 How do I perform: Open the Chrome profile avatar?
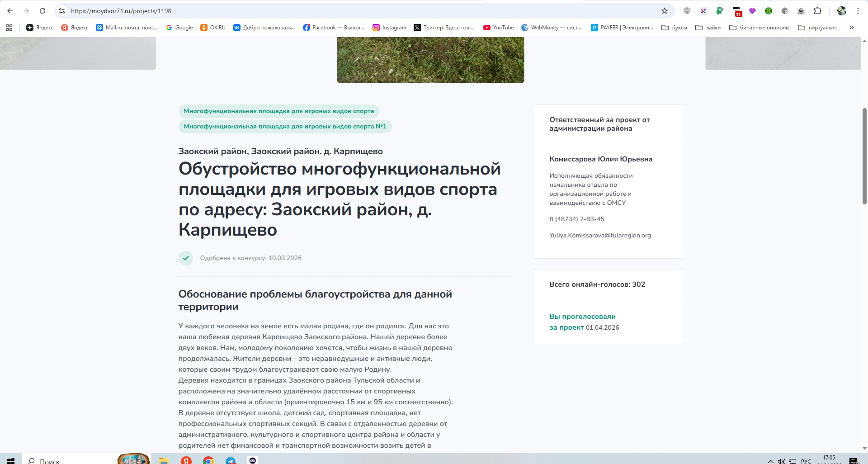pos(841,11)
